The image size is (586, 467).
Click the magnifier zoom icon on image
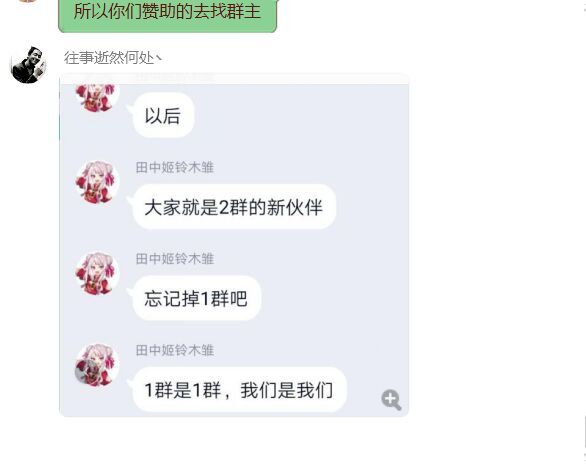point(391,399)
